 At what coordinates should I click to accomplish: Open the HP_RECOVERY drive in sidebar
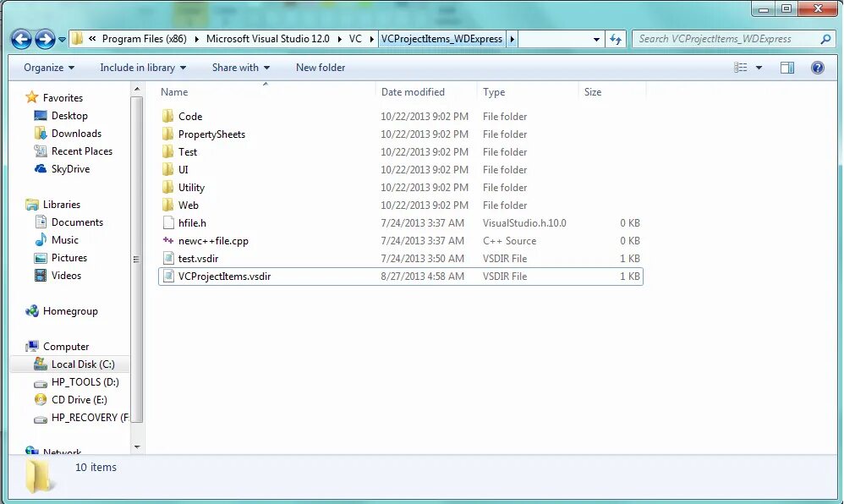(x=90, y=418)
